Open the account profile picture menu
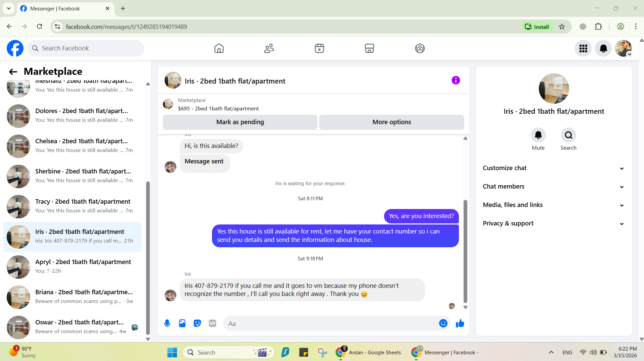Image resolution: width=644 pixels, height=361 pixels. click(x=624, y=49)
